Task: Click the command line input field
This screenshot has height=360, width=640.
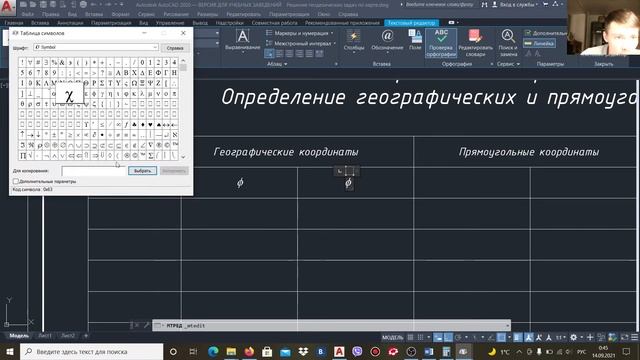Action: click(x=331, y=325)
